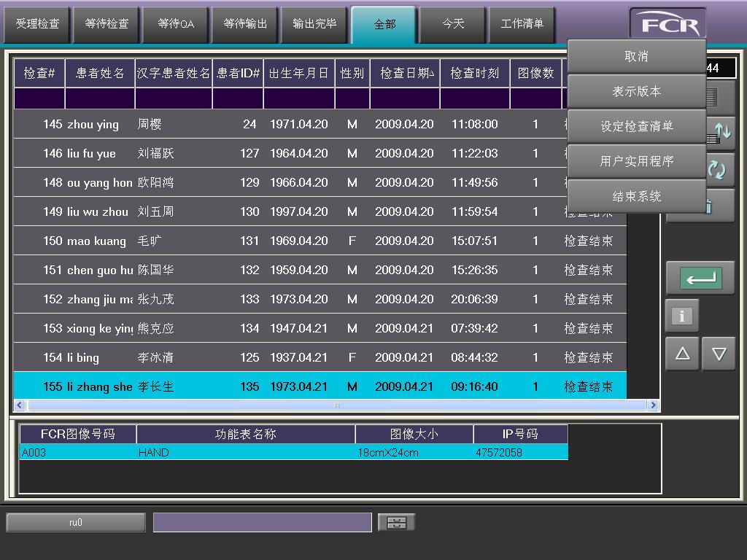Sort by the 性别 column header
Image resolution: width=747 pixels, height=560 pixels.
tap(352, 74)
